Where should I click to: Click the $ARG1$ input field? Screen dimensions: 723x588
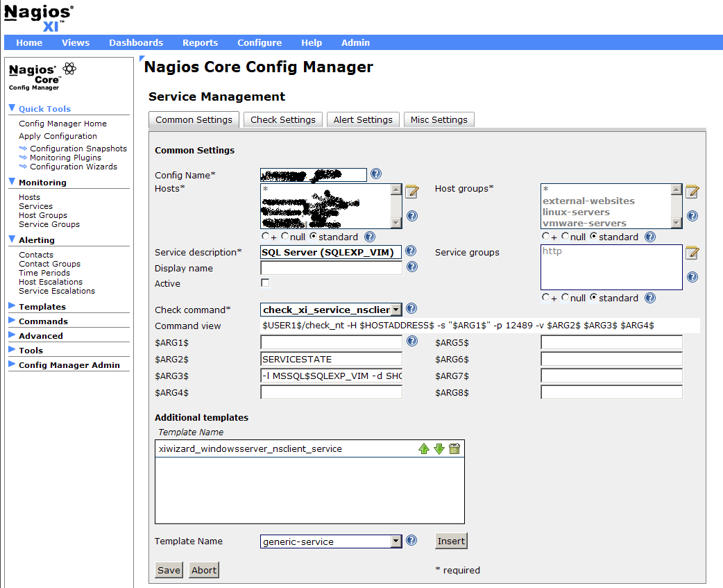pyautogui.click(x=331, y=342)
